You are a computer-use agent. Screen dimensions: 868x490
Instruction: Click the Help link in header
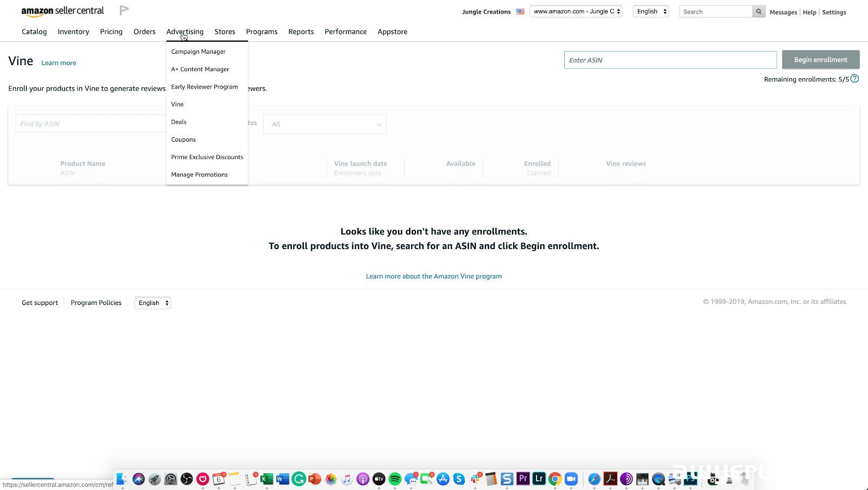pyautogui.click(x=809, y=12)
